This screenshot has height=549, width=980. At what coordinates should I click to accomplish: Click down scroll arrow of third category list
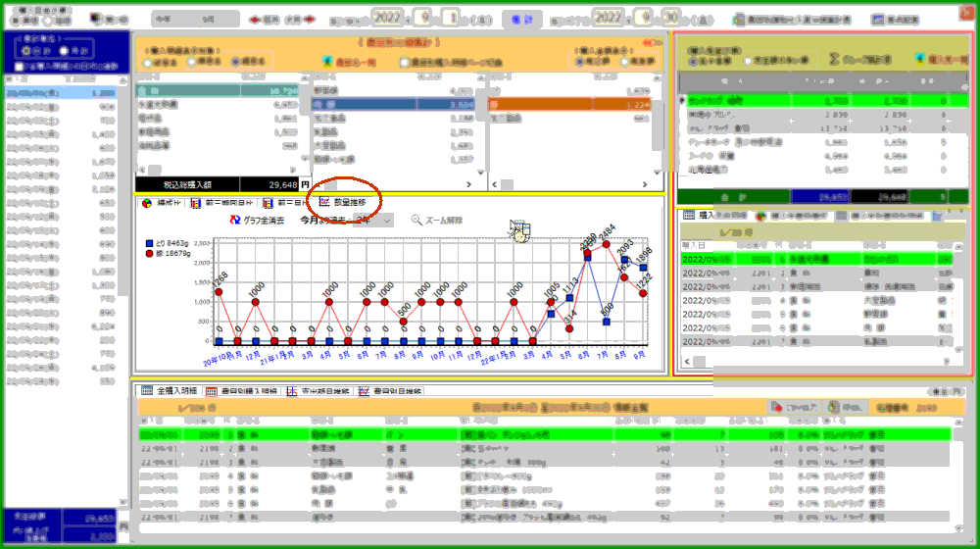657,172
